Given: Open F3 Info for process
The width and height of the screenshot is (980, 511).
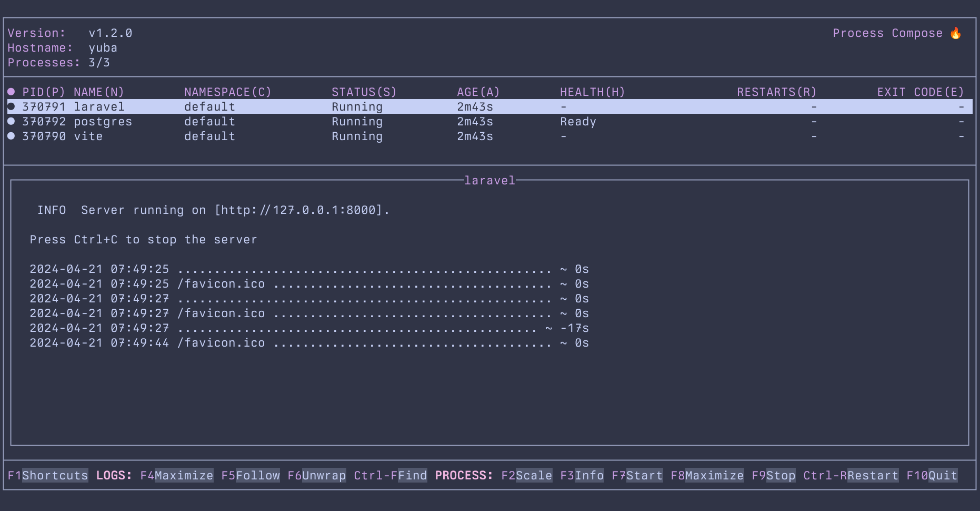Looking at the screenshot, I should click(x=582, y=476).
